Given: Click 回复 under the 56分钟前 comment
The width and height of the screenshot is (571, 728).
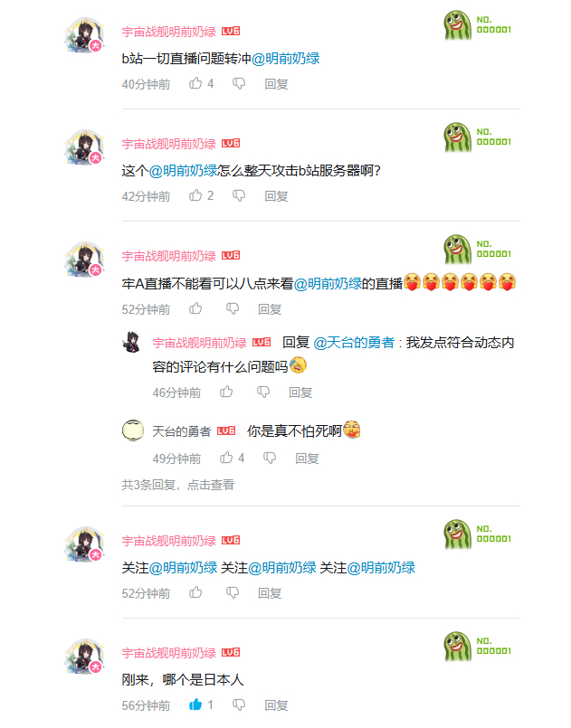Looking at the screenshot, I should tap(276, 705).
